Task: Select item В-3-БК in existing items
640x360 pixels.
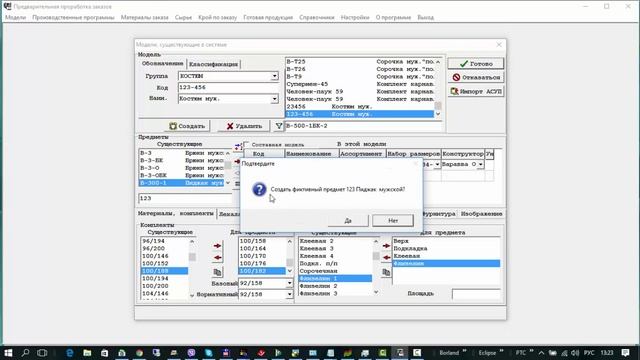Action: point(182,160)
